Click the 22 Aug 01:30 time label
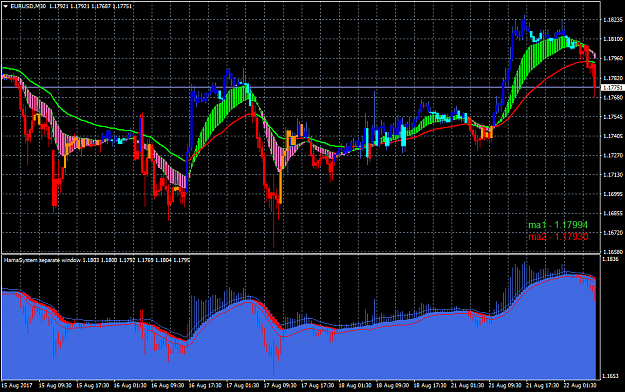625x392 pixels. click(580, 386)
